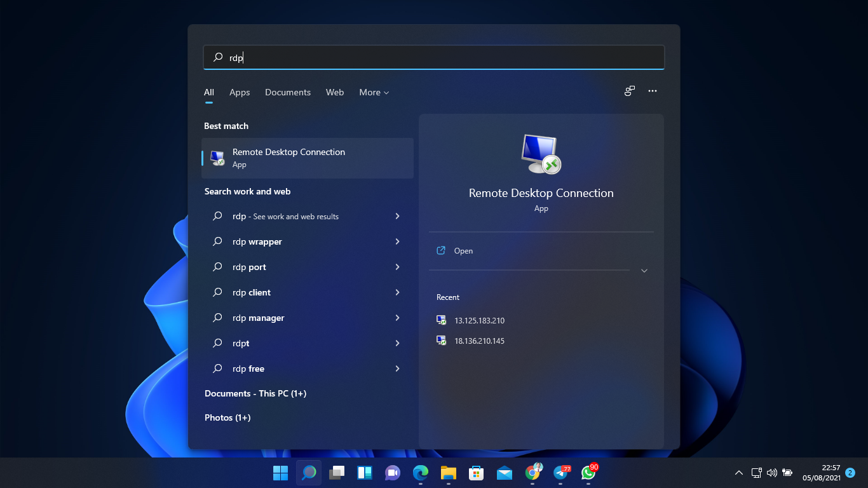Select the 'rdpt' suggestion

click(308, 343)
